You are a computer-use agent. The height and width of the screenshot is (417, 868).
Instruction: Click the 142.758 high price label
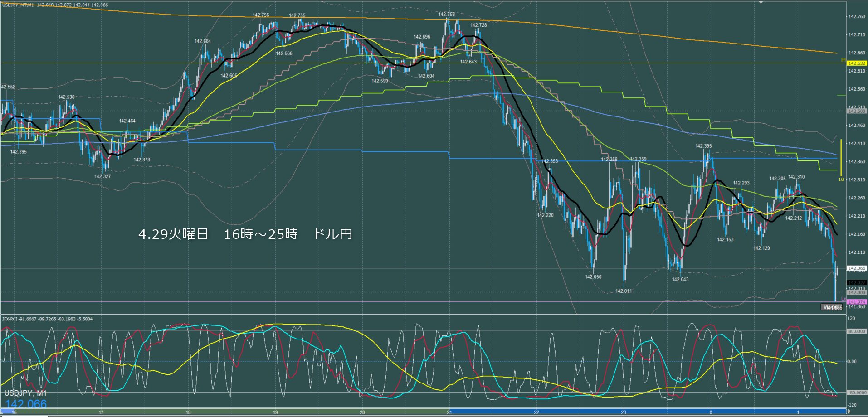446,15
